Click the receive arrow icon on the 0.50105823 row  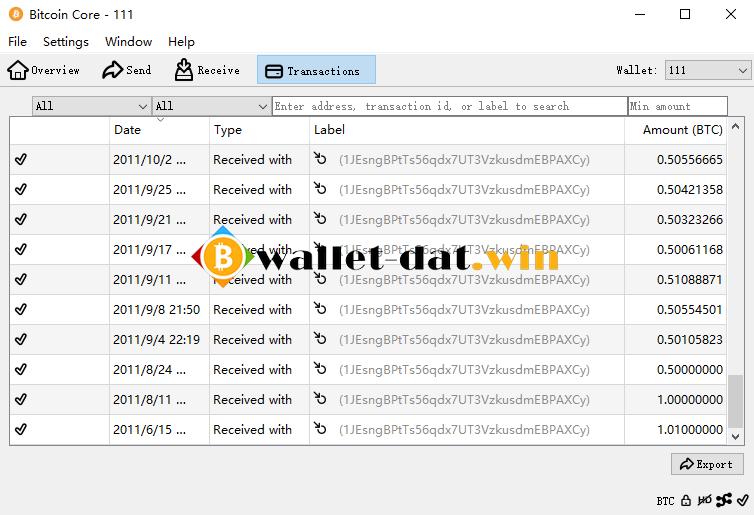coord(320,338)
